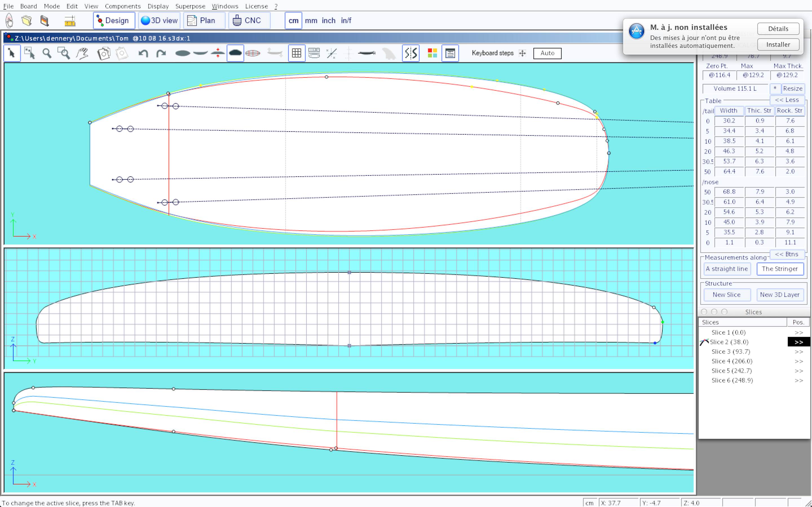812x507 pixels.
Task: Open the multicolor squares color settings
Action: 432,53
